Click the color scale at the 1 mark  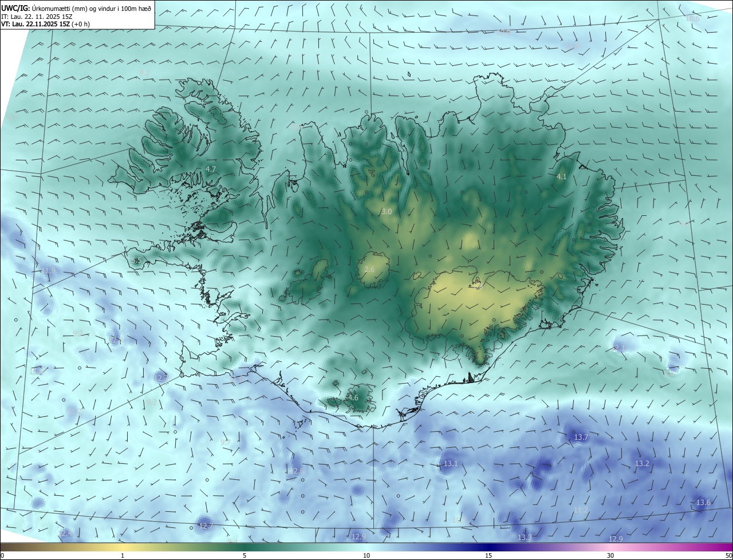(x=123, y=556)
